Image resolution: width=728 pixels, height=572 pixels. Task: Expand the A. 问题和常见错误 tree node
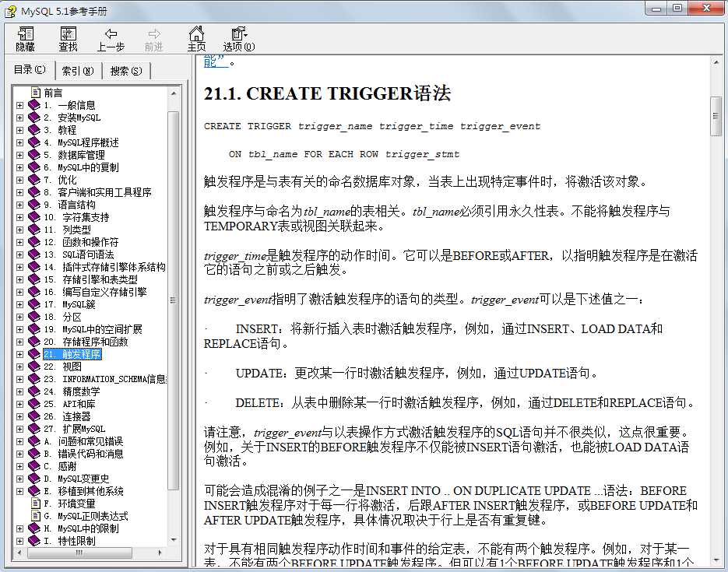pos(19,441)
